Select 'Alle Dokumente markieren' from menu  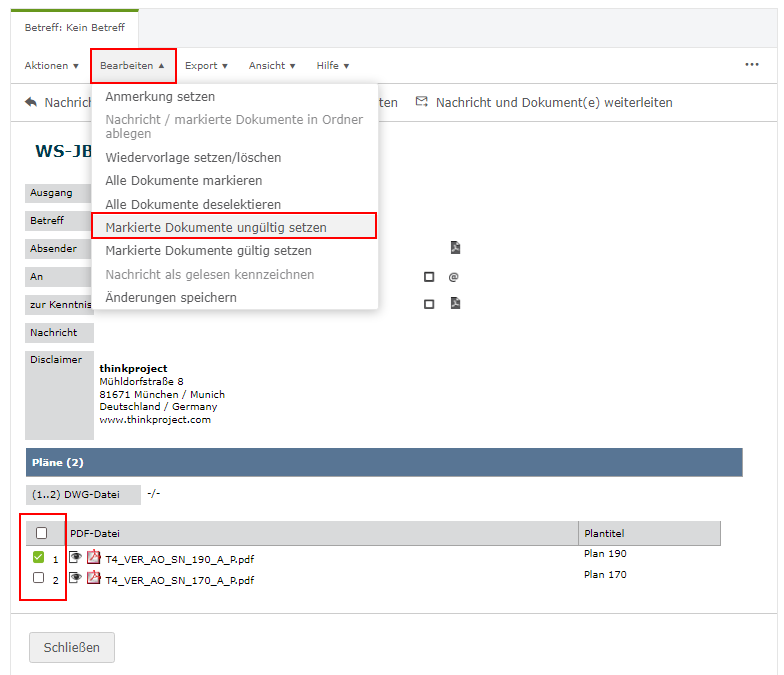point(184,181)
